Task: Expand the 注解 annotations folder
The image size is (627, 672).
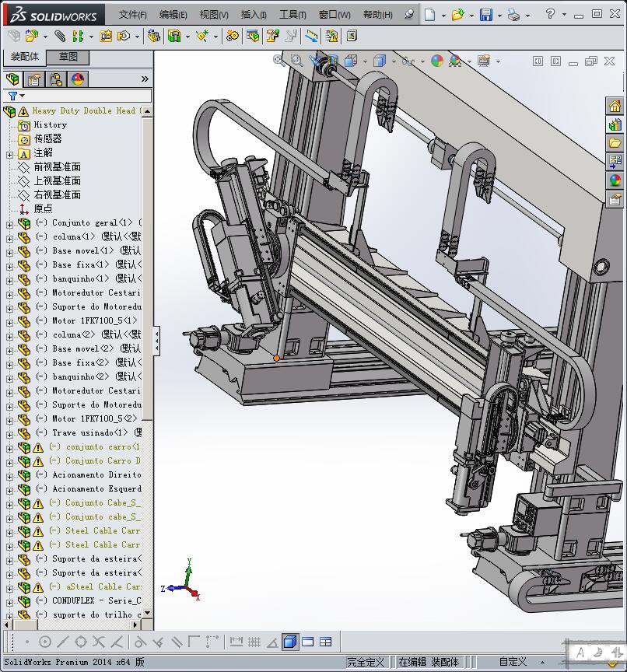Action: click(10, 155)
